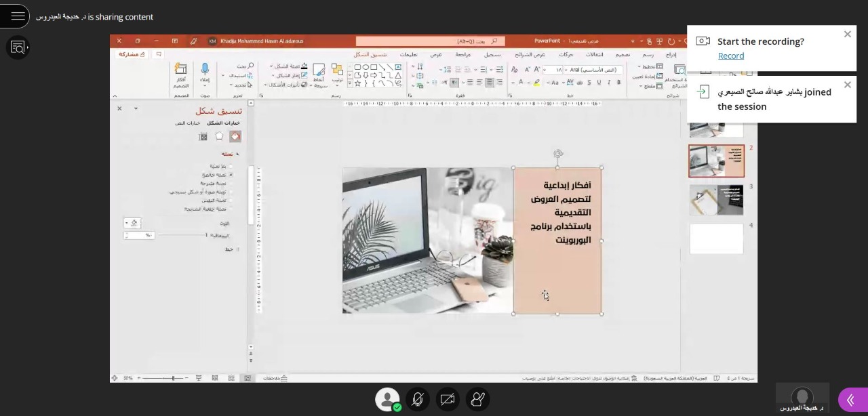The image size is (868, 416).
Task: Open the fill Color dropdown button
Action: click(132, 223)
